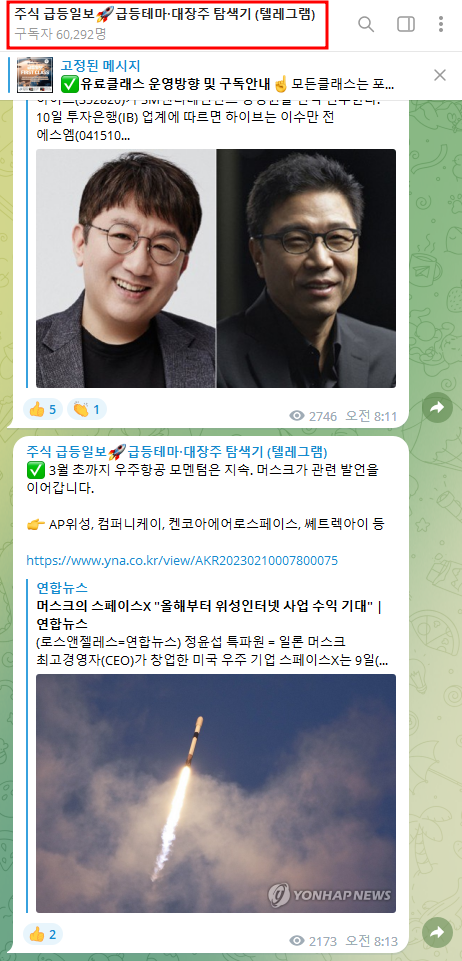Toggle clapping hands reaction with 1 count
Screen dimensions: 462x961
point(87,409)
